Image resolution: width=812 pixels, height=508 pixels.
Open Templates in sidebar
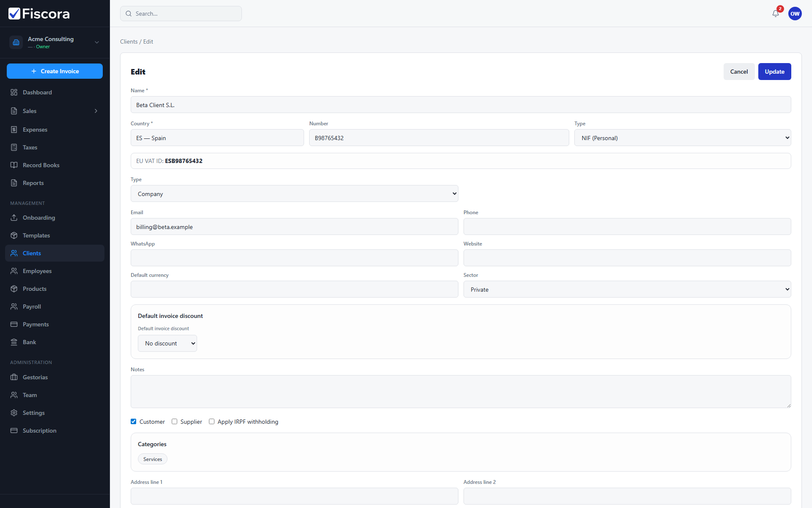coord(55,235)
